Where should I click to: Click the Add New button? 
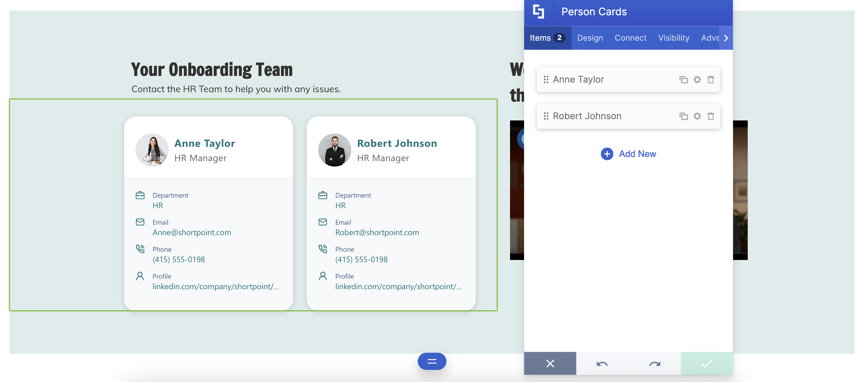tap(628, 154)
